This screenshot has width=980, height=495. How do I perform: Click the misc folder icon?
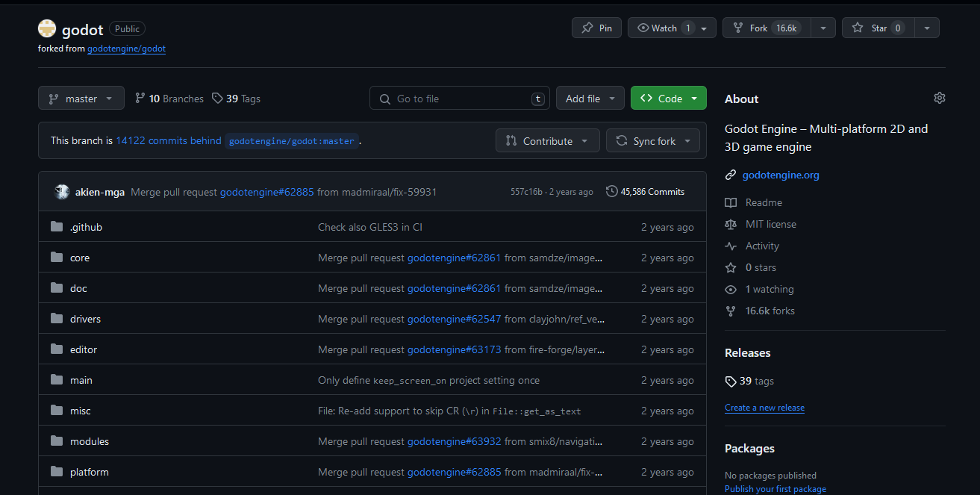pos(57,411)
